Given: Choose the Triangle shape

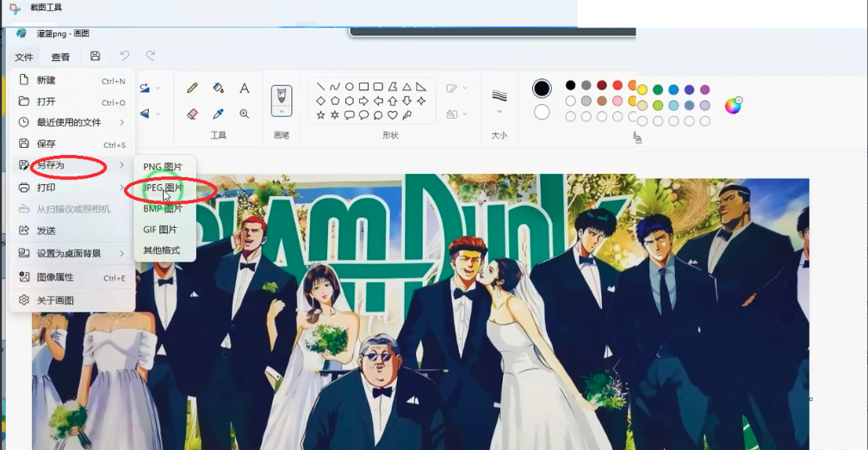Looking at the screenshot, I should [406, 87].
